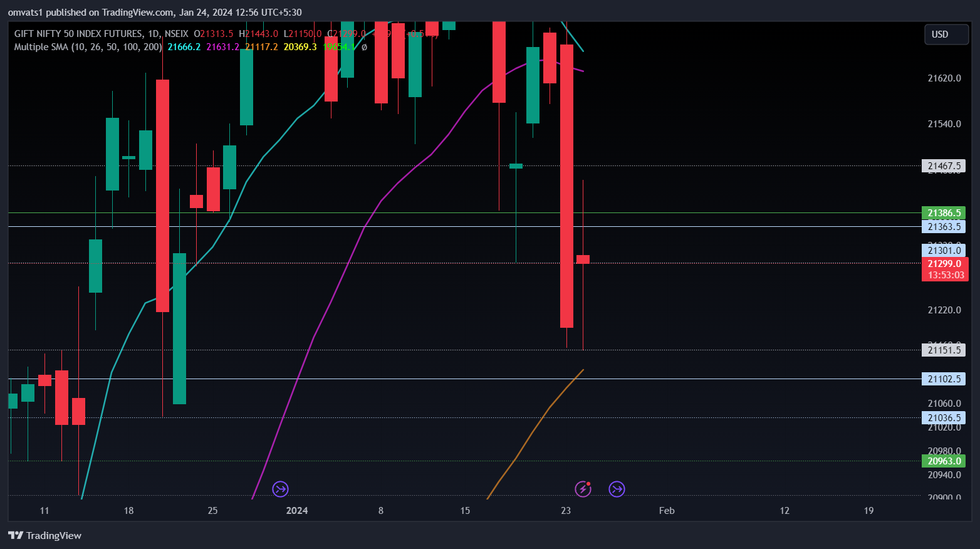
Task: Click the 21036.5 price label
Action: 944,418
